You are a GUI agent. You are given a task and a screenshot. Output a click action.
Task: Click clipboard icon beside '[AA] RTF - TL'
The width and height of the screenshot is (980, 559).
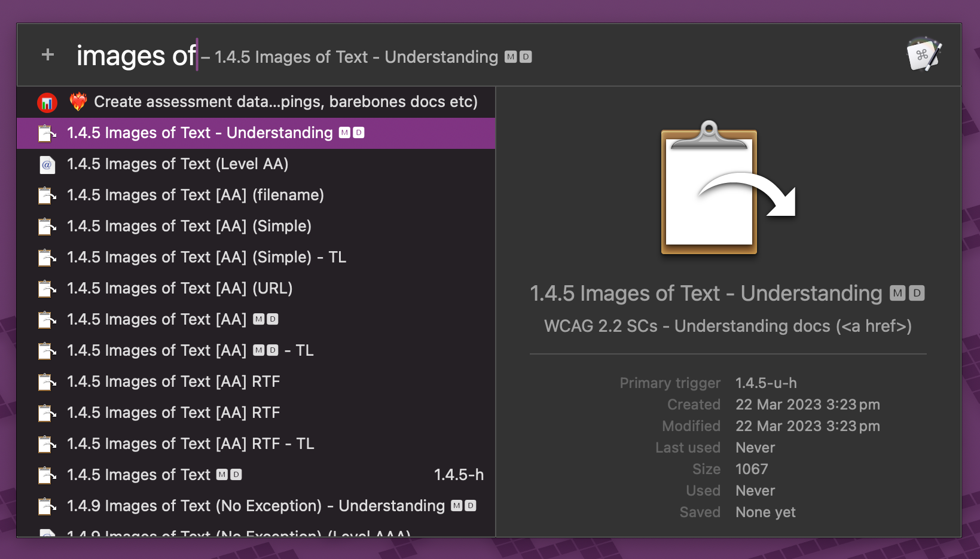[x=47, y=444]
